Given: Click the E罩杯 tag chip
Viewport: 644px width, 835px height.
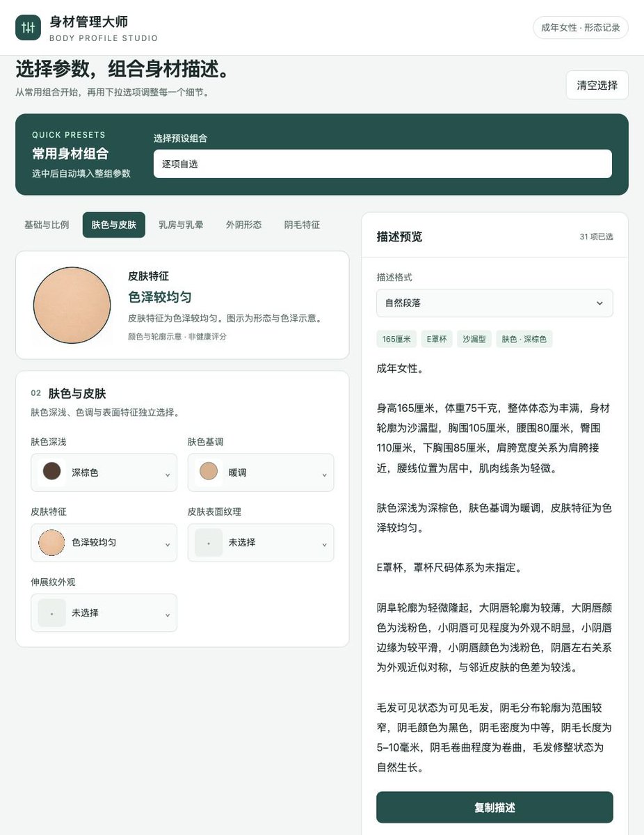Looking at the screenshot, I should 437,340.
